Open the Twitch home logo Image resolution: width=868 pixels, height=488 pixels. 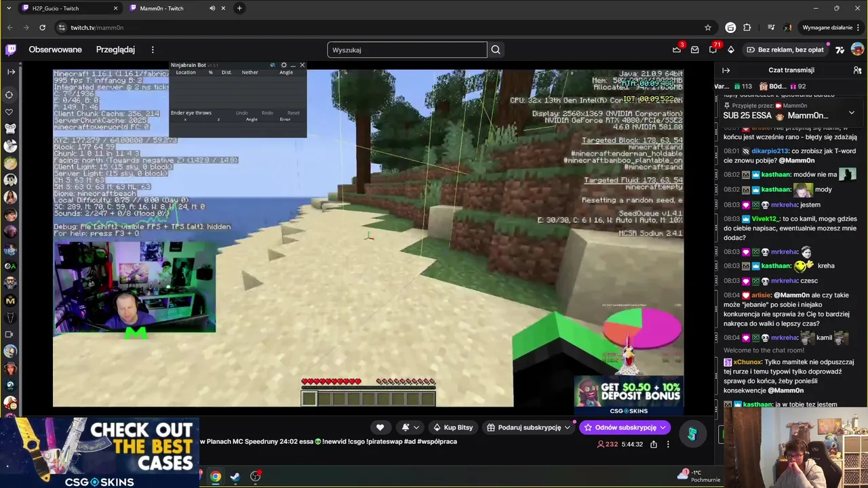tap(11, 49)
